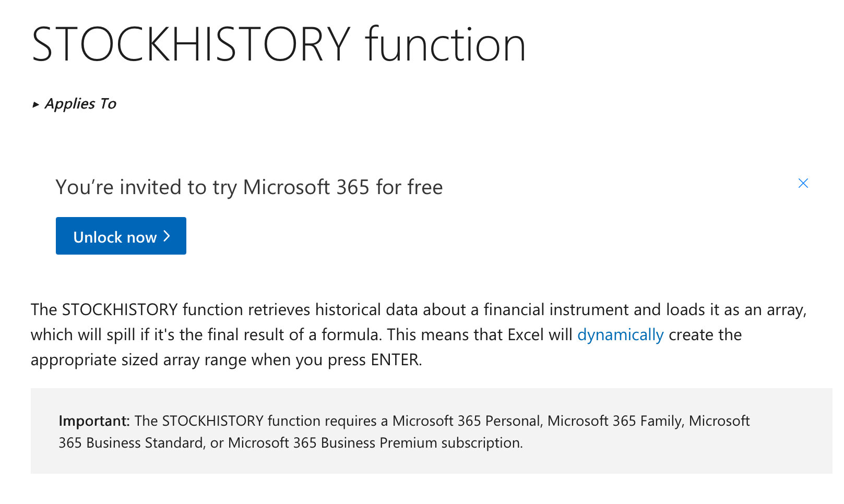Click Microsoft 365 Family in the note
844x504 pixels.
pos(615,421)
